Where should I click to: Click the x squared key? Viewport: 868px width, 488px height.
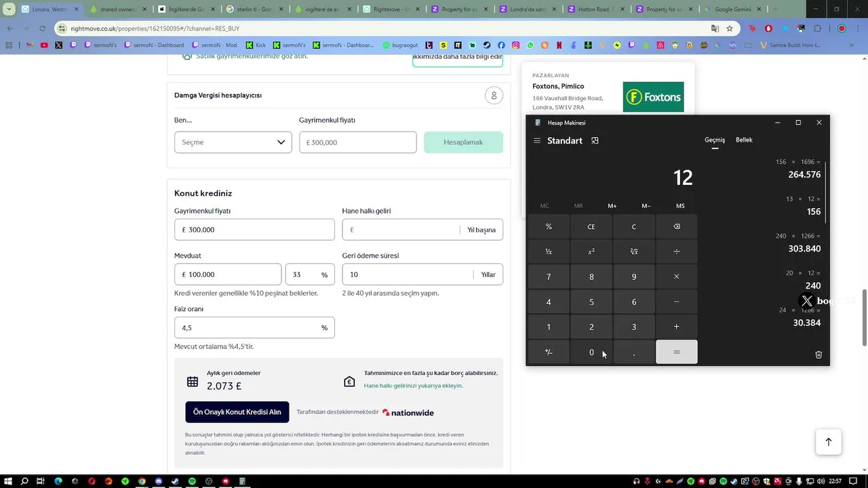click(591, 251)
